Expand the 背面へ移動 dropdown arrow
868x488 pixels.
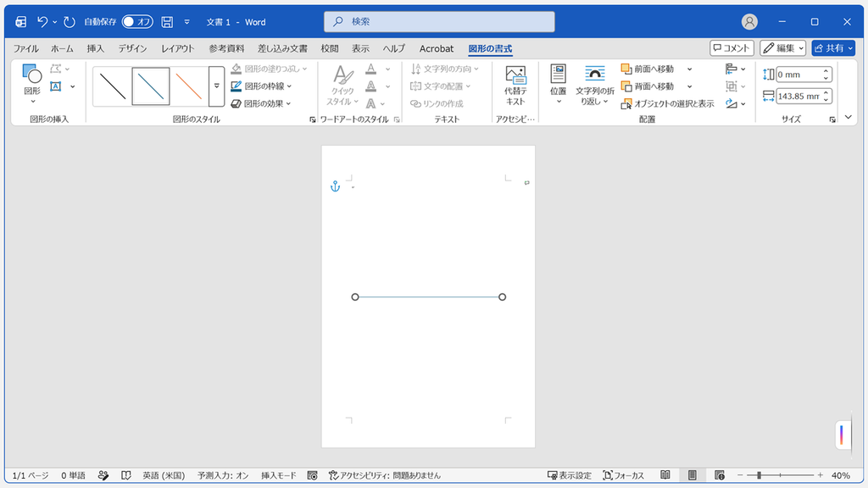point(689,86)
